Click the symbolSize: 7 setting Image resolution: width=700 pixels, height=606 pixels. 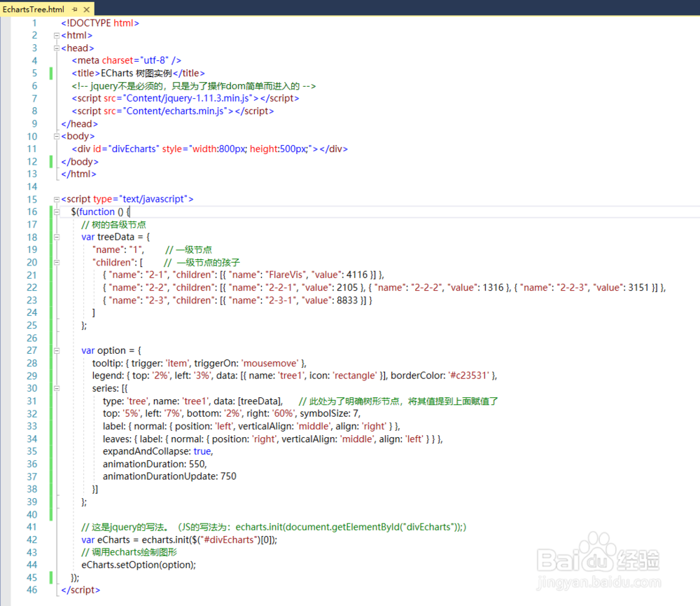point(328,413)
